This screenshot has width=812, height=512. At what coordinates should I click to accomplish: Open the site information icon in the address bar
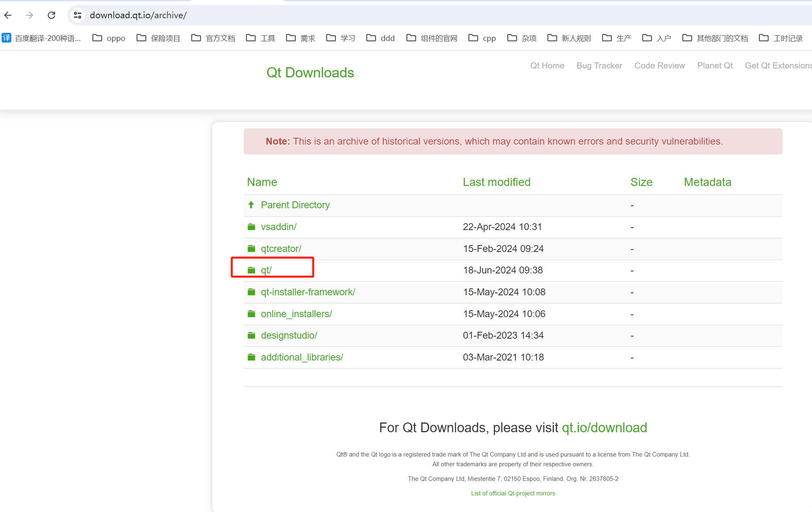77,15
